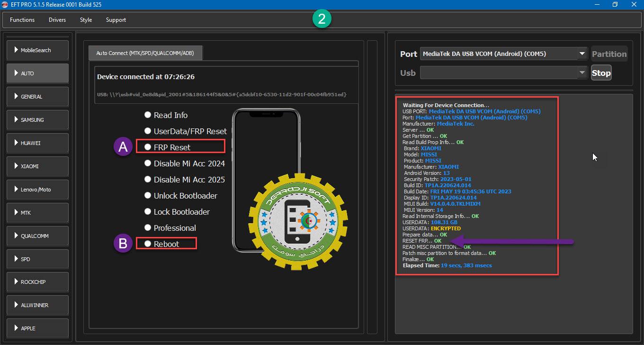Expand the AUTO sidebar section
This screenshot has width=644, height=345.
(x=38, y=73)
